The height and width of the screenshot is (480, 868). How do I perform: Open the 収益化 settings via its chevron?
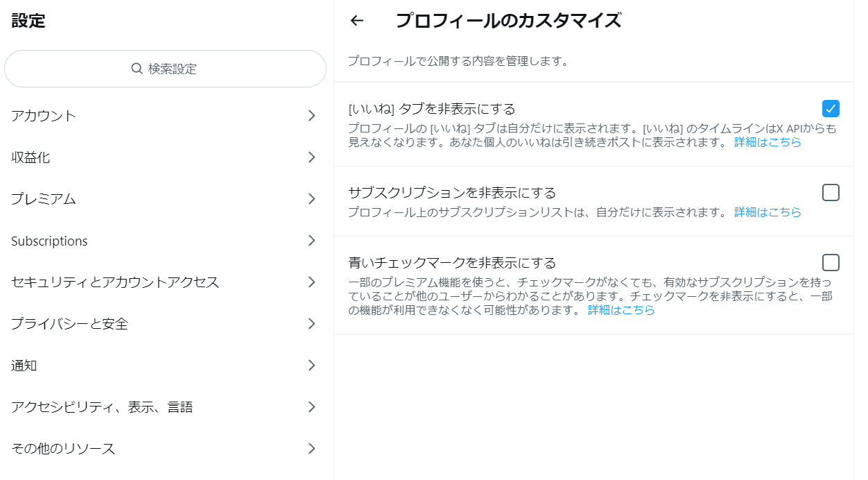[x=311, y=157]
